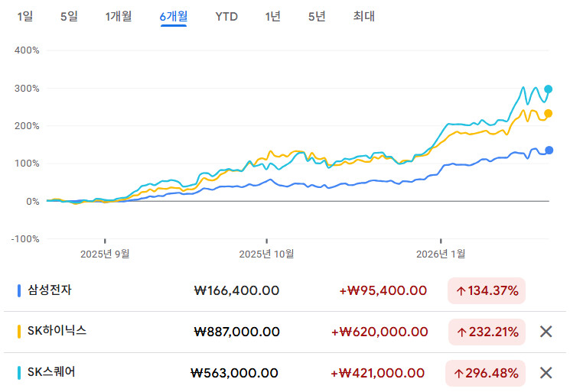Click the 232.21% up-arrow badge for SK하이닉스
Viewport: 570px width, 392px height.
click(487, 332)
